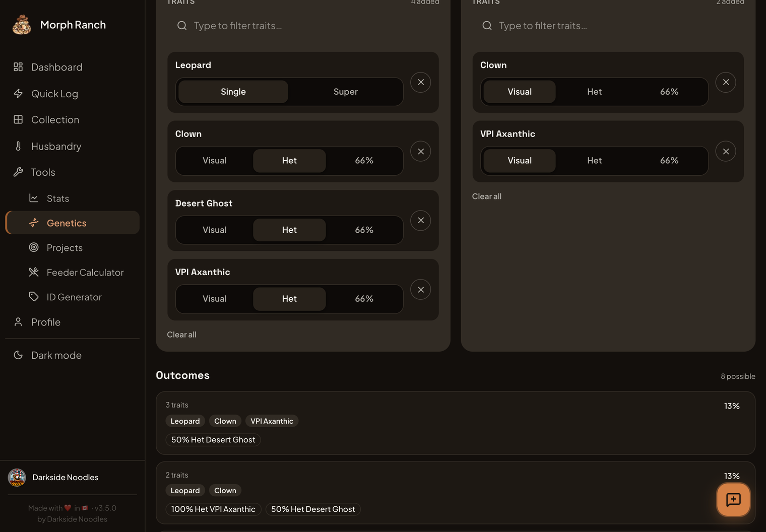The image size is (766, 532).
Task: Click the Feeder Calculator utensils icon
Action: 34,272
